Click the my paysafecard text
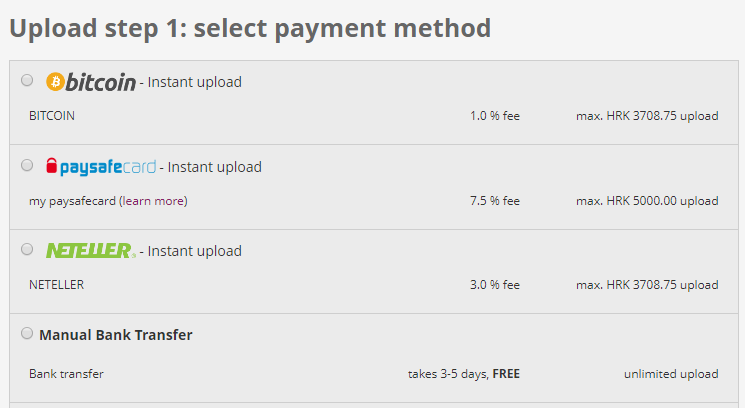 click(72, 201)
